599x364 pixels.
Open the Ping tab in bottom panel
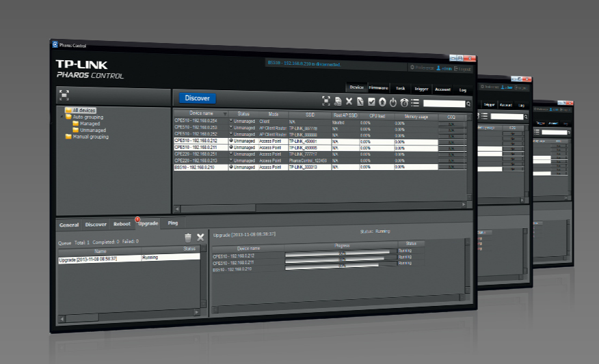[x=173, y=223]
